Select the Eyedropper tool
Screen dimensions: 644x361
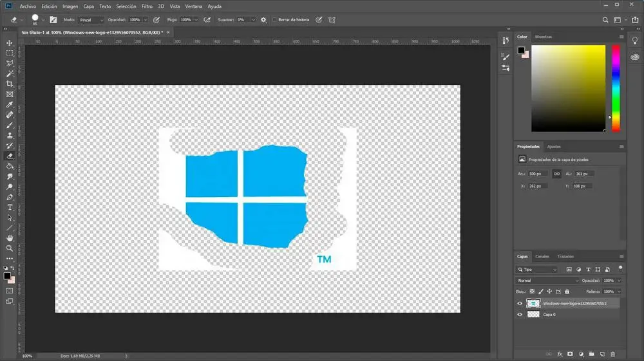pyautogui.click(x=10, y=105)
